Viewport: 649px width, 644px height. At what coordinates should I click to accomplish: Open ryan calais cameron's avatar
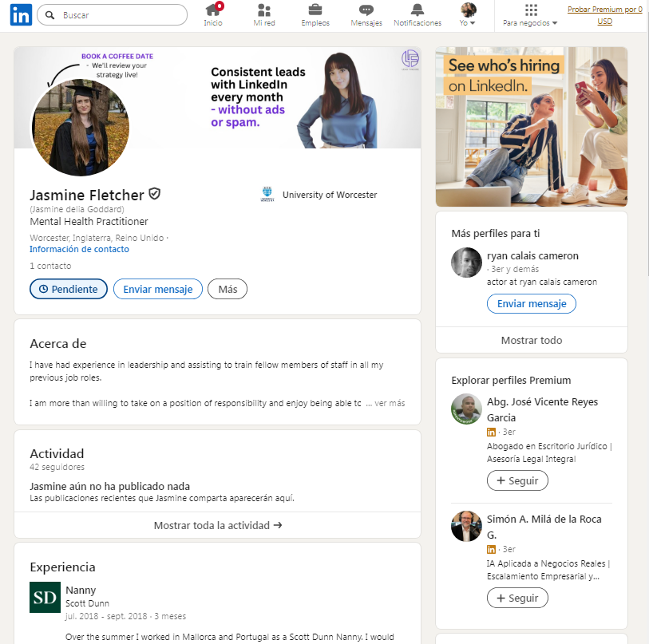tap(466, 263)
